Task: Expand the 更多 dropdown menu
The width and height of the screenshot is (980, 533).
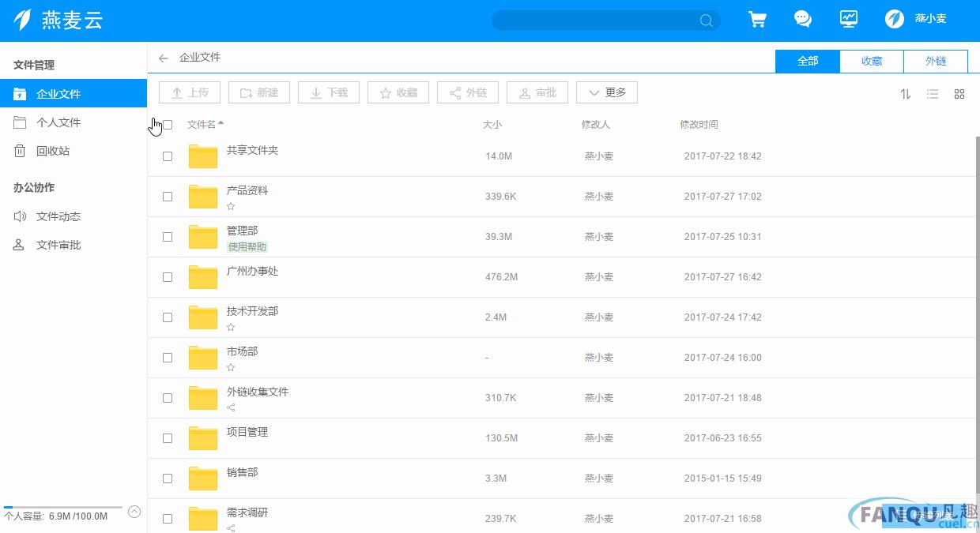Action: pos(606,93)
